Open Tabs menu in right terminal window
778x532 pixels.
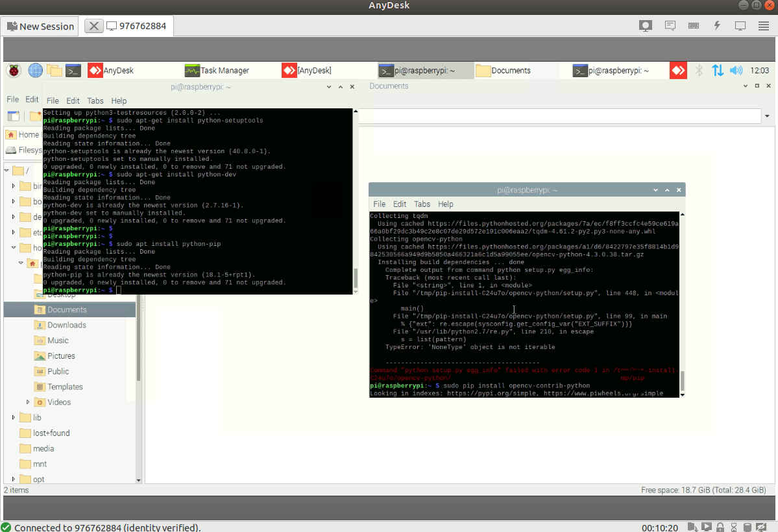point(422,204)
